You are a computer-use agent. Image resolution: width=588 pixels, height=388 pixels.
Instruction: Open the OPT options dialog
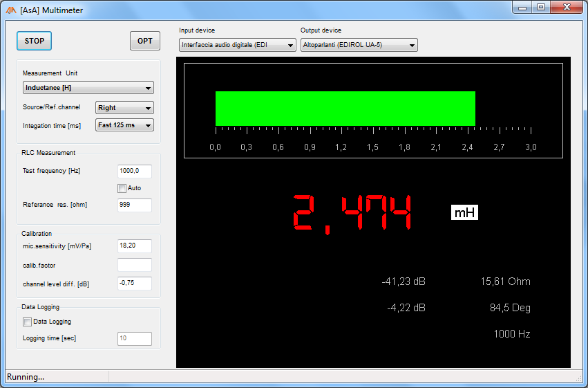pyautogui.click(x=144, y=41)
